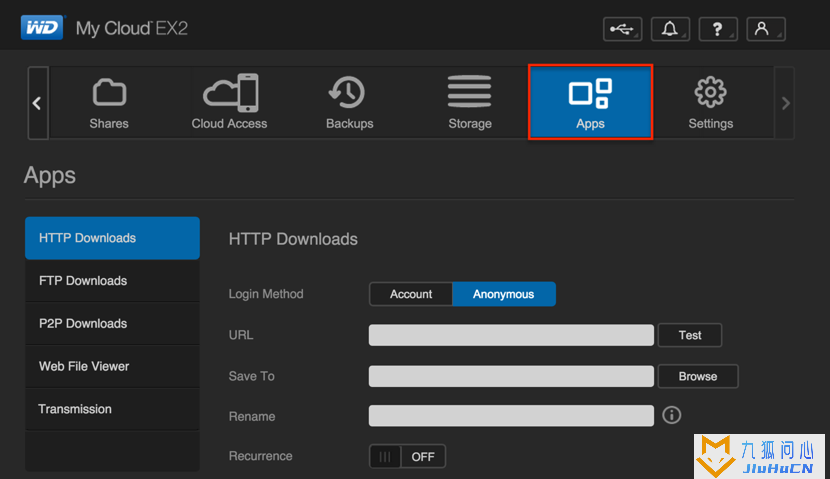Choose Anonymous login method
The image size is (830, 479).
click(x=503, y=294)
